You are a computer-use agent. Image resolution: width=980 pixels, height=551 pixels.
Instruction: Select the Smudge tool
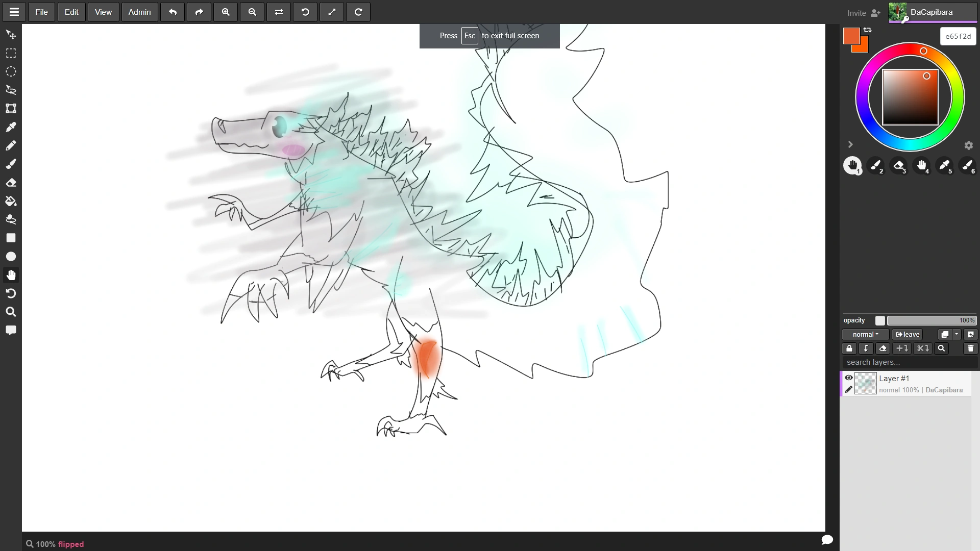pos(11,219)
